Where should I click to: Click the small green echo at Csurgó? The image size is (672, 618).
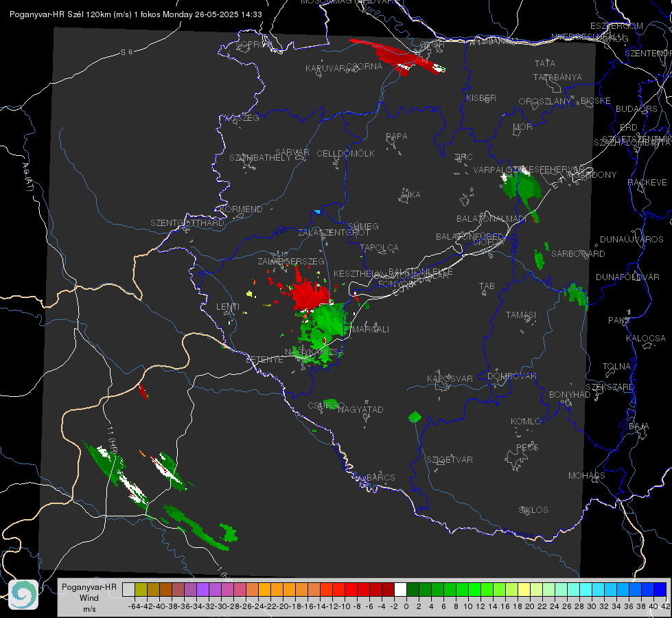pos(331,404)
